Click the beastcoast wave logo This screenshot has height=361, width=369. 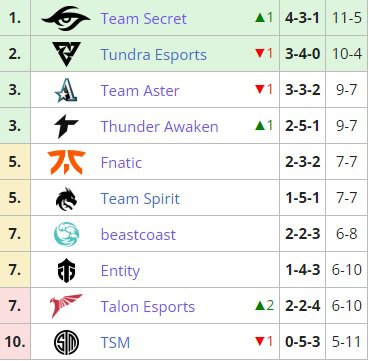tap(66, 234)
